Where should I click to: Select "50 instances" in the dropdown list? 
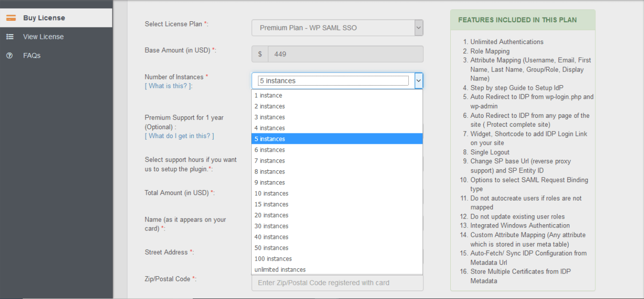tap(337, 248)
